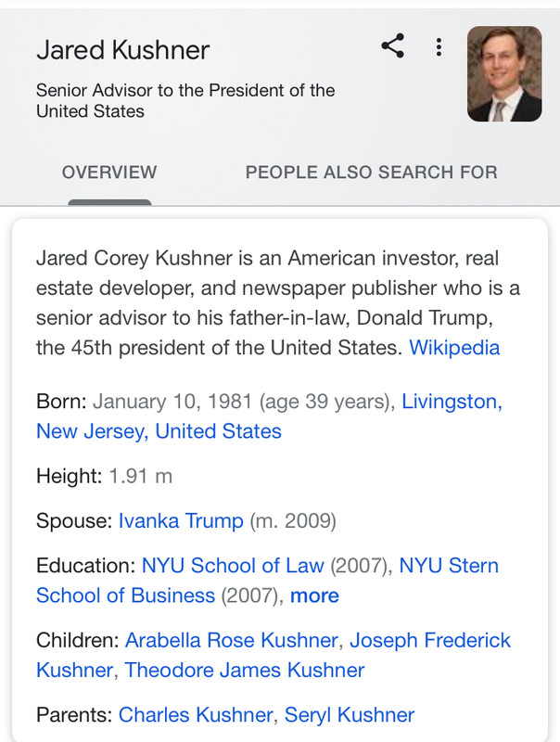The height and width of the screenshot is (742, 560).
Task: Expand education list with more
Action: pyautogui.click(x=314, y=595)
